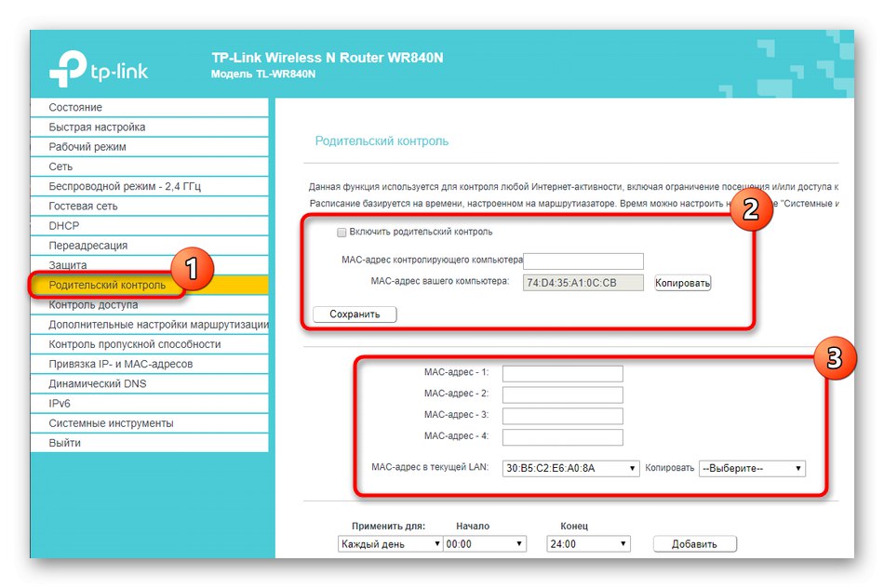Click the Применить для: label
884x588 pixels.
pos(388,526)
